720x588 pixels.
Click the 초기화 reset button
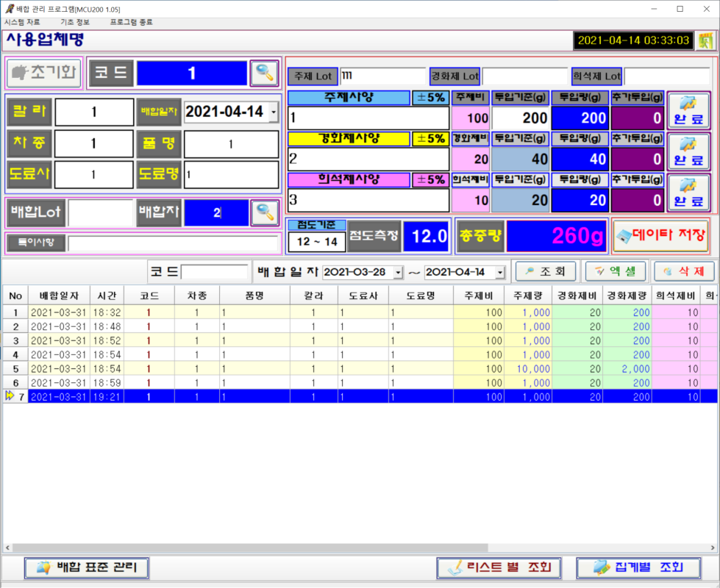pos(44,73)
